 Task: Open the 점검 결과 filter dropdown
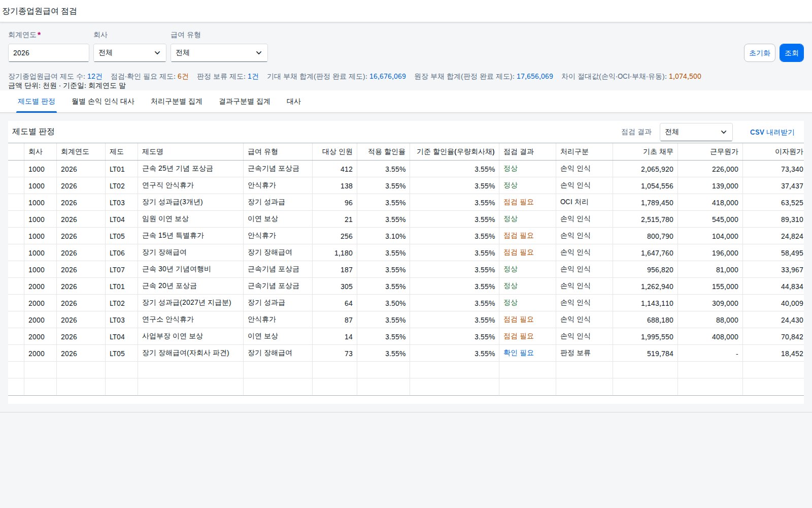coord(696,132)
